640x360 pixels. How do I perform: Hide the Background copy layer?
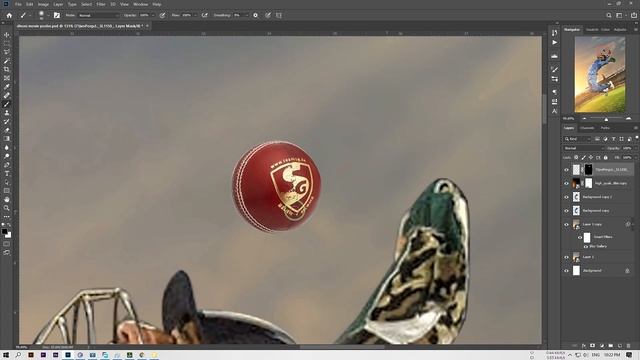tap(566, 211)
